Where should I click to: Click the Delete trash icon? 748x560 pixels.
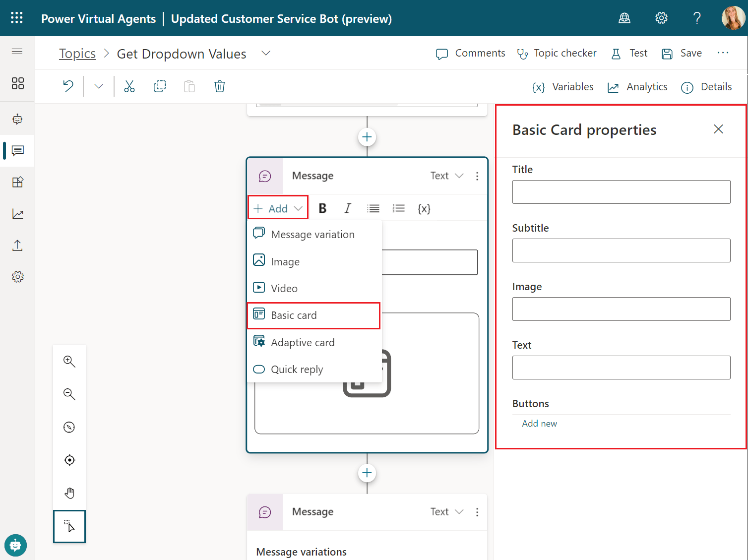pyautogui.click(x=220, y=86)
